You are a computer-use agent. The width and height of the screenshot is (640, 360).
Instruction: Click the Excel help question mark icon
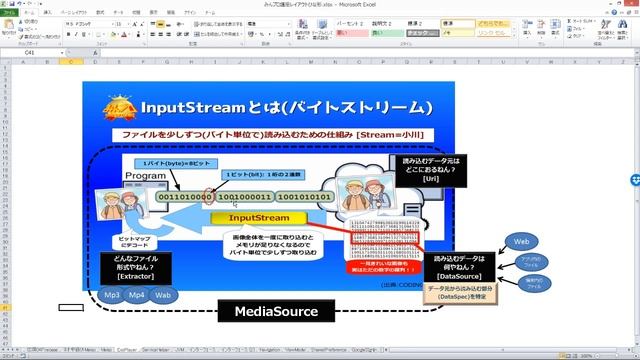614,13
